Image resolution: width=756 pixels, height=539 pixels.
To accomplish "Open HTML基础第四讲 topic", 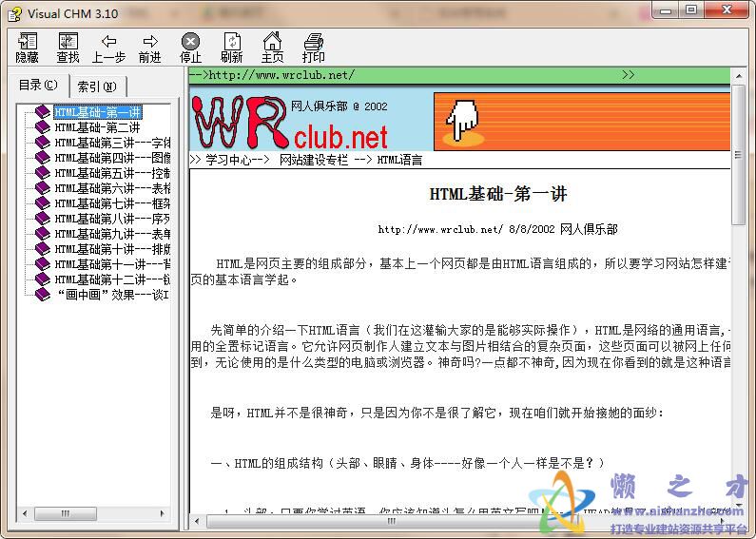I will [x=112, y=158].
